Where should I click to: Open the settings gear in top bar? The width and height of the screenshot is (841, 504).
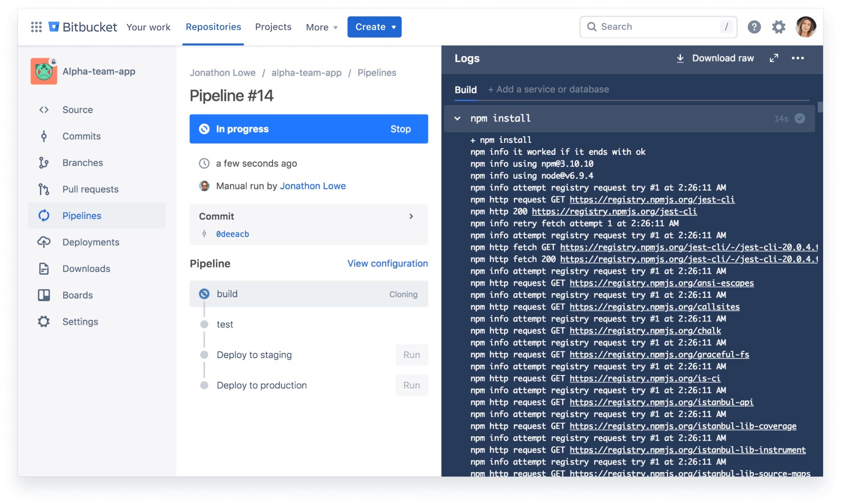click(779, 27)
